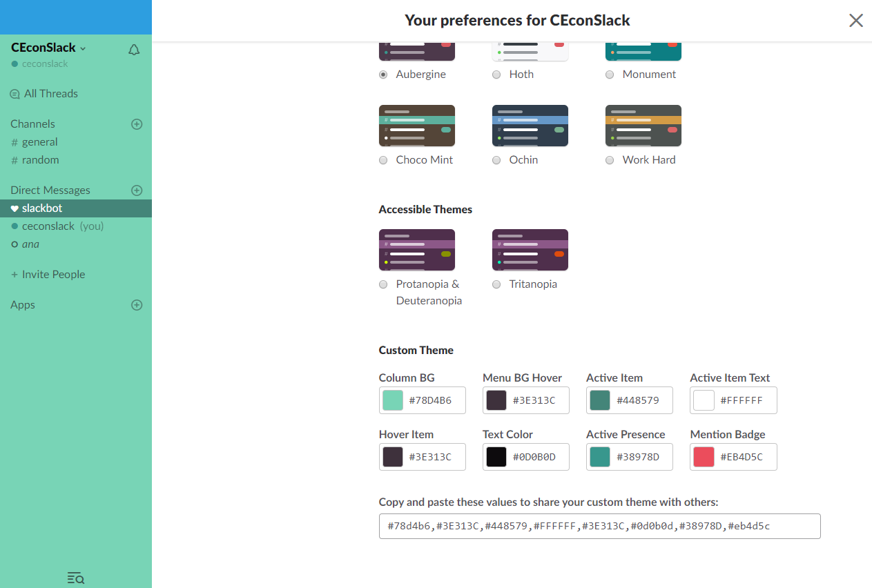Open the Column BG color swatch

coord(393,400)
